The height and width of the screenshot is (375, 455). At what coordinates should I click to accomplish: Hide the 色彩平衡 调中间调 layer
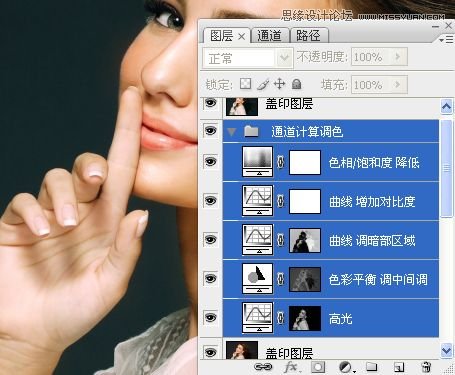(x=210, y=278)
